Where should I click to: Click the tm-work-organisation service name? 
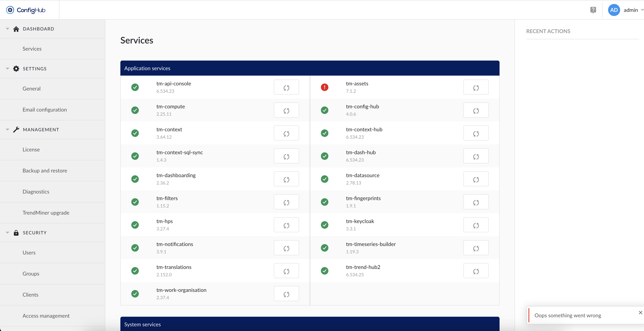pos(181,290)
